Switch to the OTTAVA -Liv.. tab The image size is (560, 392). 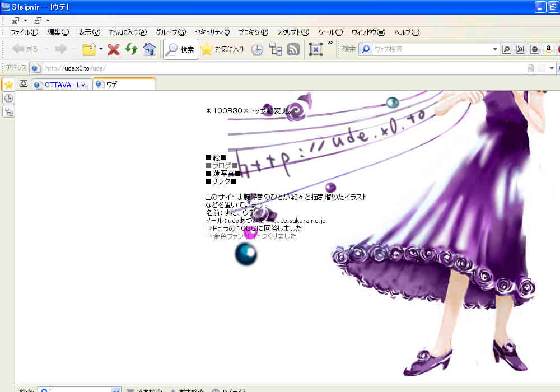point(62,85)
